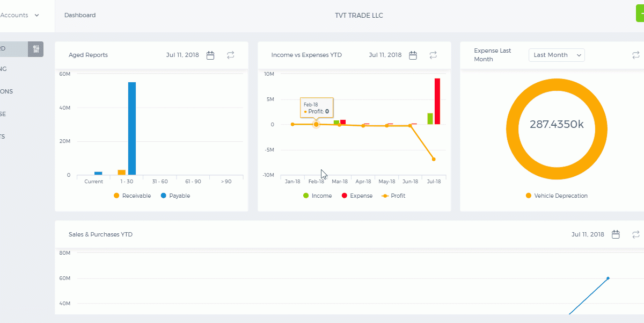This screenshot has width=644, height=323.
Task: Click the green Jul-18 Income bar
Action: point(430,119)
